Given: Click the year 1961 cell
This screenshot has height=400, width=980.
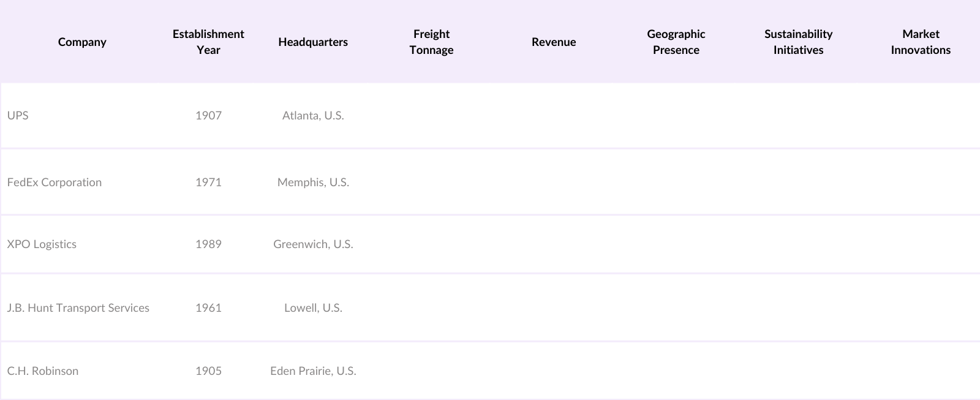Looking at the screenshot, I should pyautogui.click(x=208, y=308).
